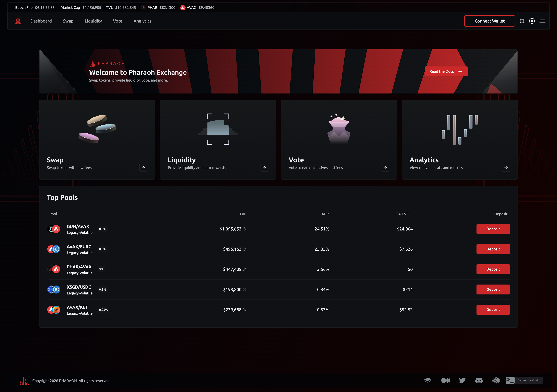The height and width of the screenshot is (392, 557).
Task: Open the Analytics nav item
Action: coord(142,21)
